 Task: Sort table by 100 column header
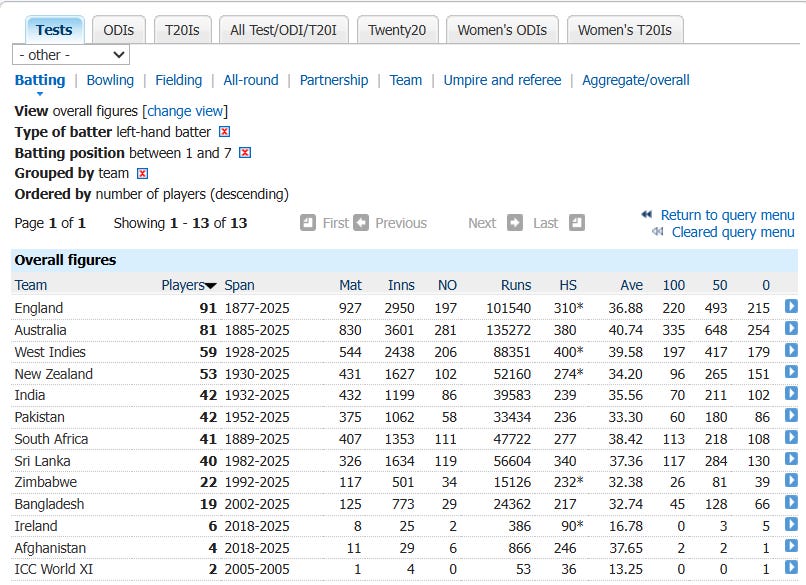coord(674,285)
